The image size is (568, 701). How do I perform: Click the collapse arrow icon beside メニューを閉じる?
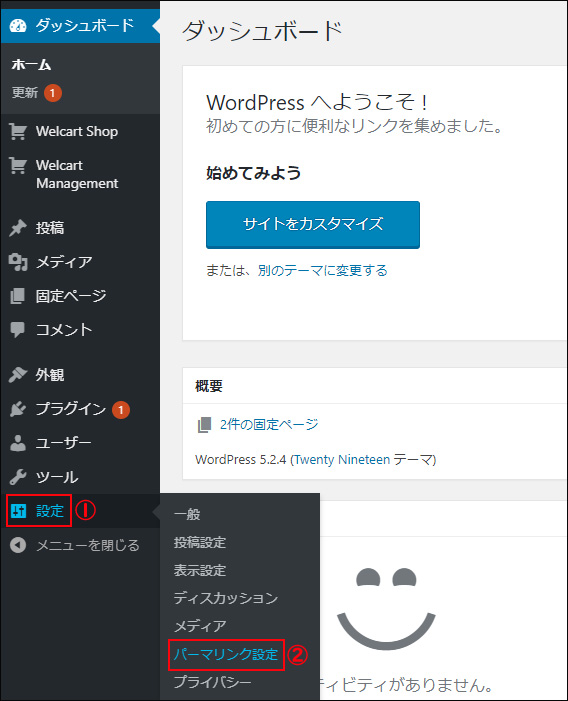tap(18, 545)
